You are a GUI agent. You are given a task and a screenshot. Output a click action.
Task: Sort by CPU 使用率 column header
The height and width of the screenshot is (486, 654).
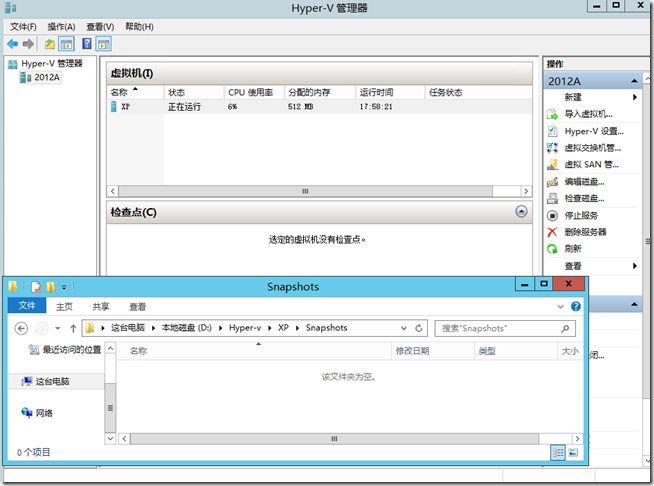click(254, 92)
